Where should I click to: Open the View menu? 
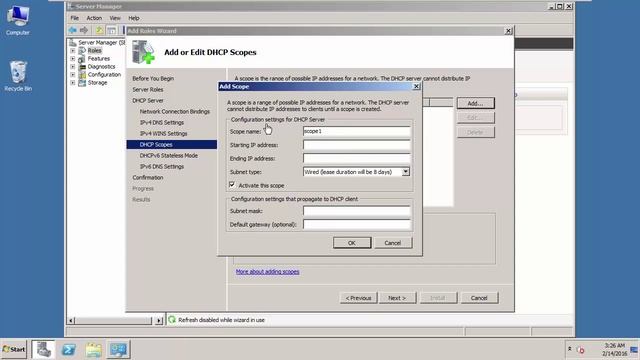[115, 18]
